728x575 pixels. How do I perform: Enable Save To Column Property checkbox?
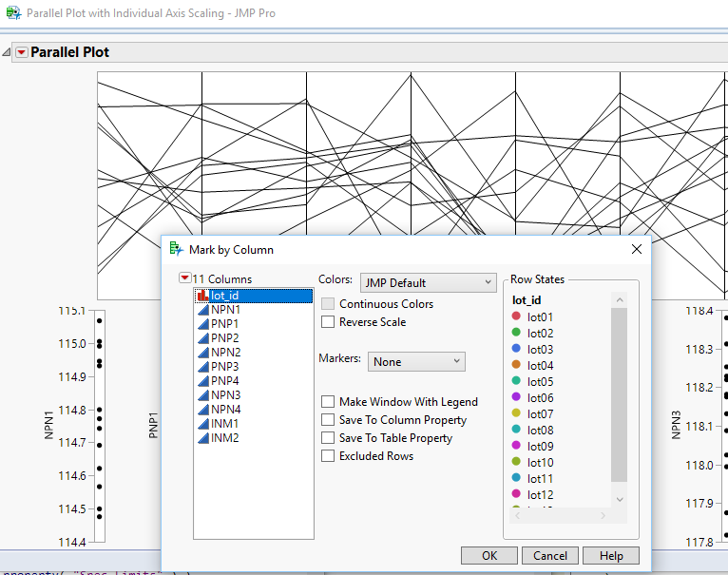tap(328, 420)
